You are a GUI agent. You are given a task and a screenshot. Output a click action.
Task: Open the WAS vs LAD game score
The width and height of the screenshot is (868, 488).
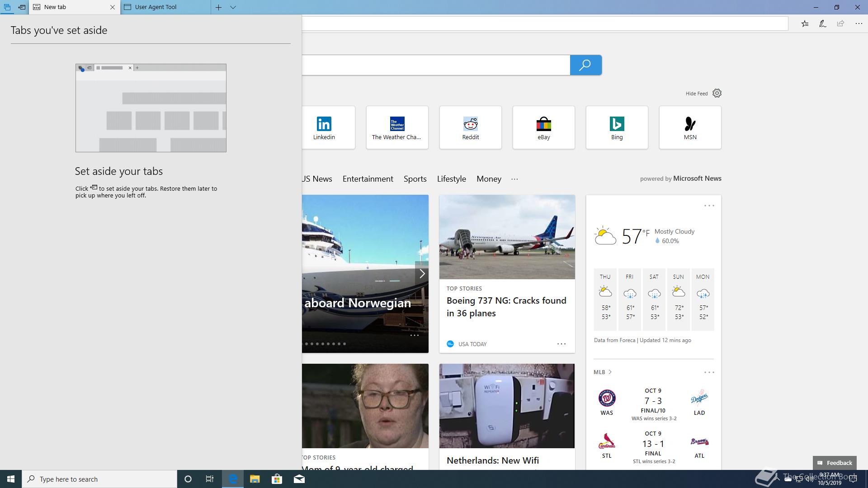pos(653,405)
